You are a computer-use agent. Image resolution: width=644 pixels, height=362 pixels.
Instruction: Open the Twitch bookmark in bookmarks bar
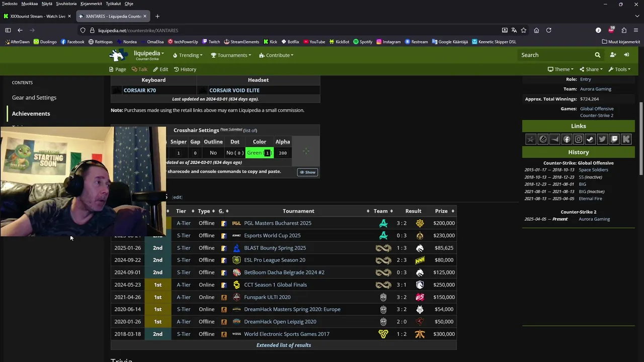(x=211, y=42)
